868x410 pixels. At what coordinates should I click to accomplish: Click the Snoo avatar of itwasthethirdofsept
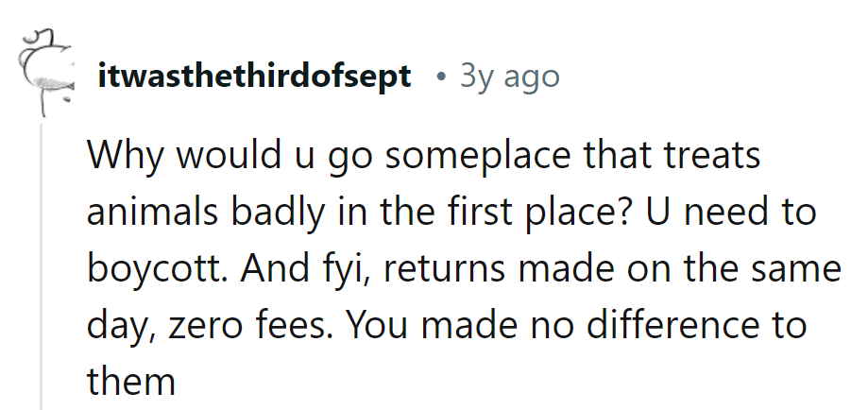pyautogui.click(x=46, y=72)
